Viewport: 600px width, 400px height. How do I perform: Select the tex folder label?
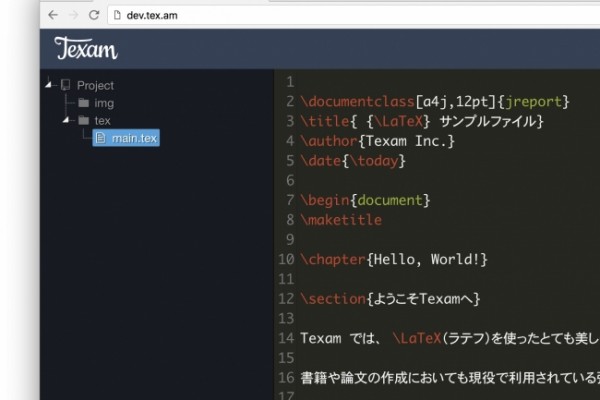click(103, 121)
